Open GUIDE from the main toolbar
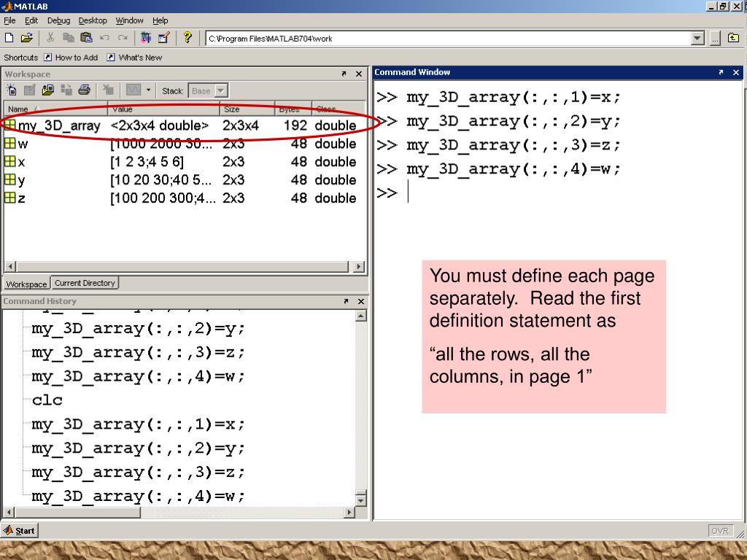Image resolution: width=747 pixels, height=560 pixels. [x=164, y=38]
